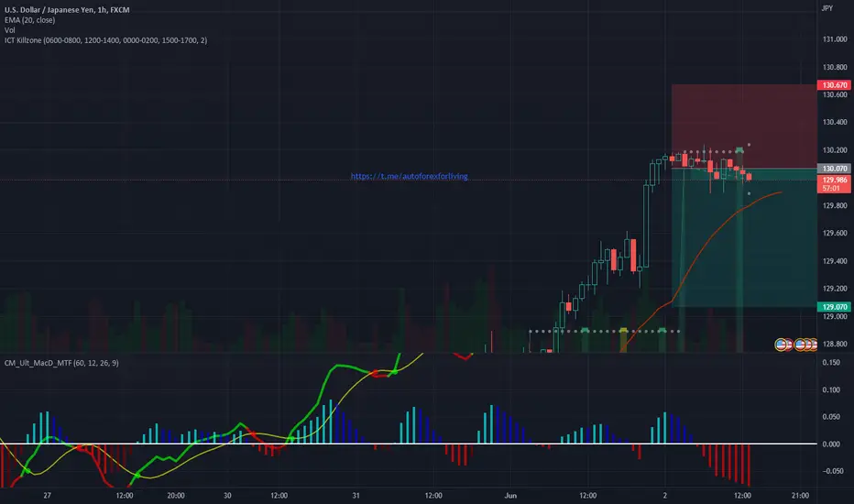This screenshot has width=854, height=504.
Task: Click the green 129.070 target price label
Action: (x=835, y=307)
